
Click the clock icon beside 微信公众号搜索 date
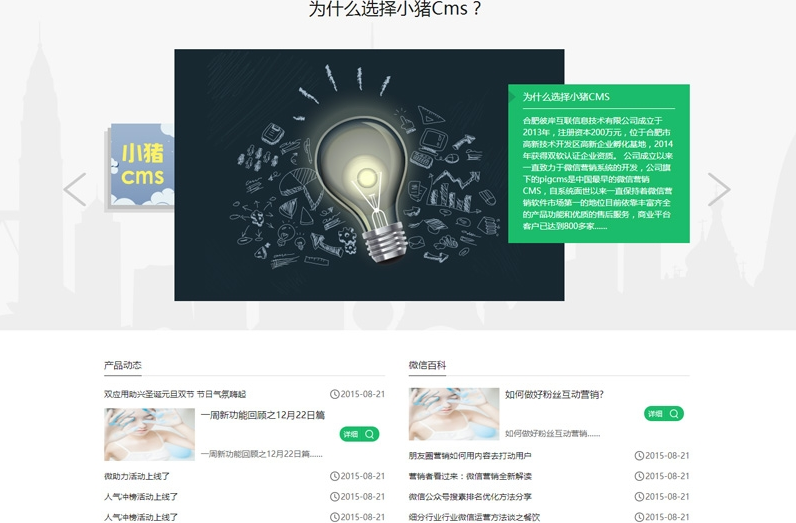point(639,497)
